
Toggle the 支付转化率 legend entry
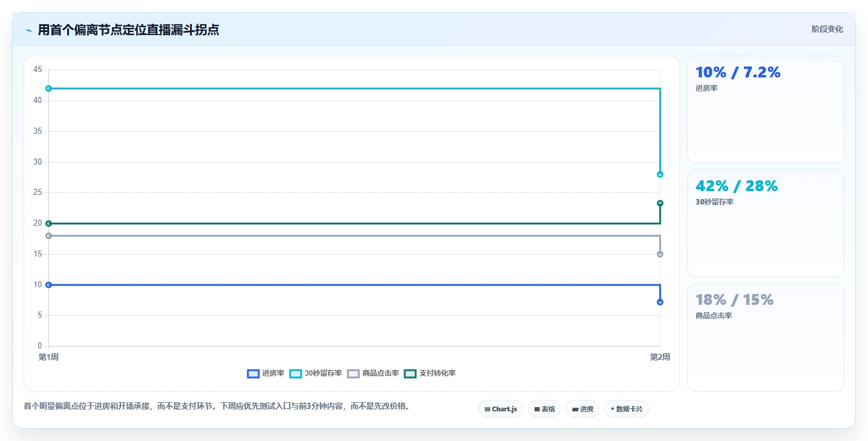[430, 373]
